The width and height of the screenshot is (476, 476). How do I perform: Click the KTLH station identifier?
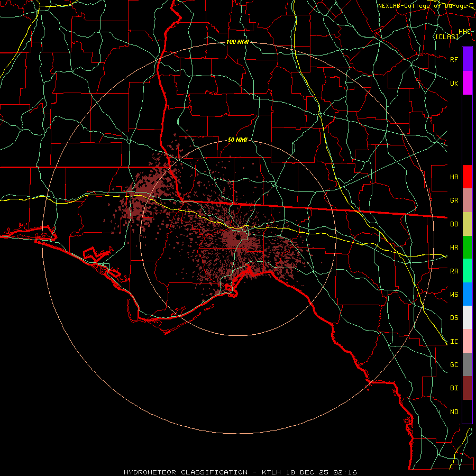coord(271,472)
